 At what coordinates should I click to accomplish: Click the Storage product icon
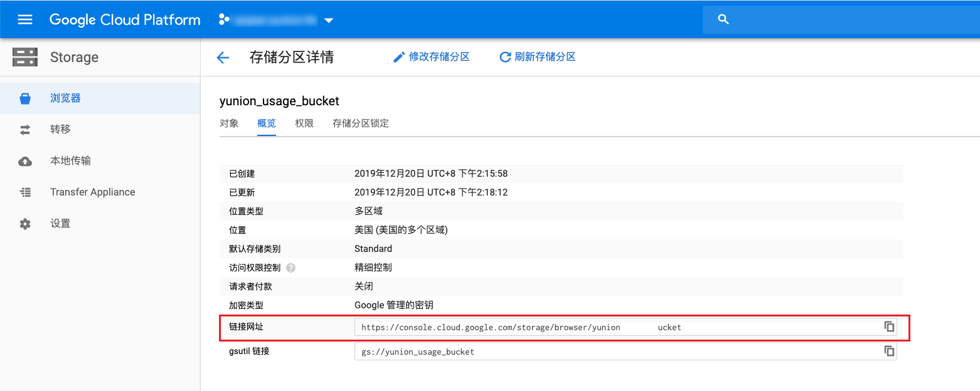click(x=25, y=57)
